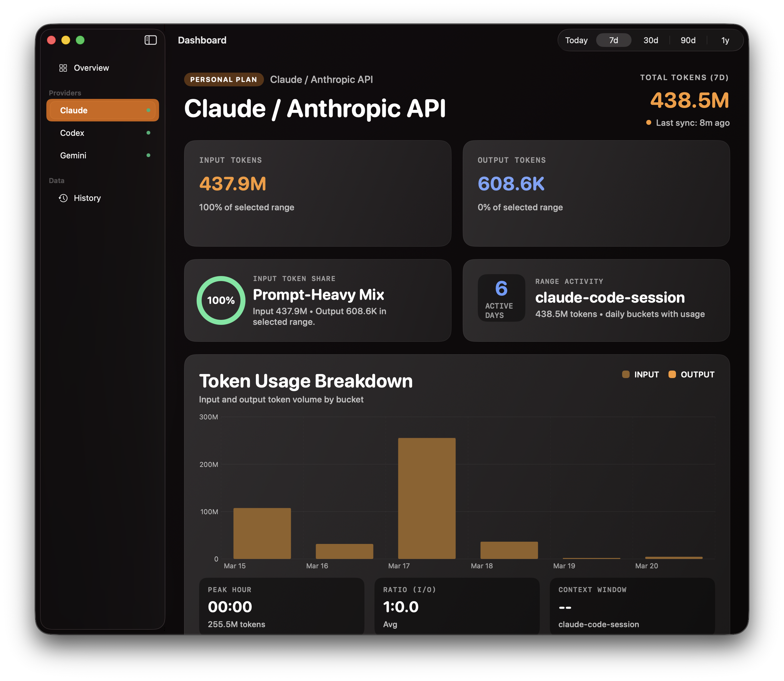Switch to the 30d range tab
The width and height of the screenshot is (784, 681).
(x=650, y=40)
